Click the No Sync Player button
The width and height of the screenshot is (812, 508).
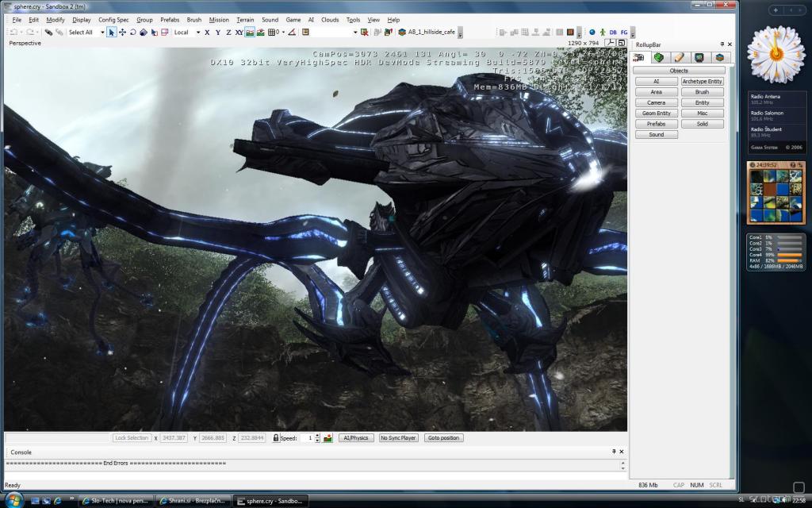pyautogui.click(x=398, y=438)
